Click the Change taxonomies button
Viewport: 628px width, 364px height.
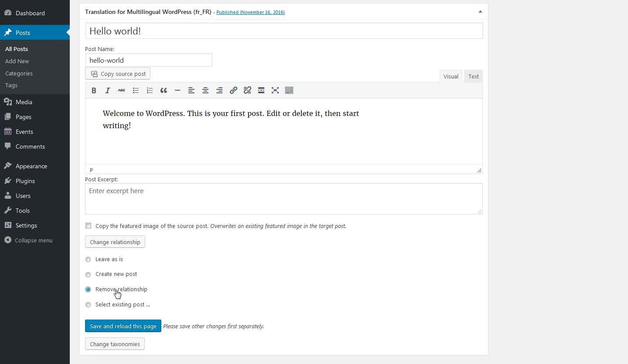[115, 344]
